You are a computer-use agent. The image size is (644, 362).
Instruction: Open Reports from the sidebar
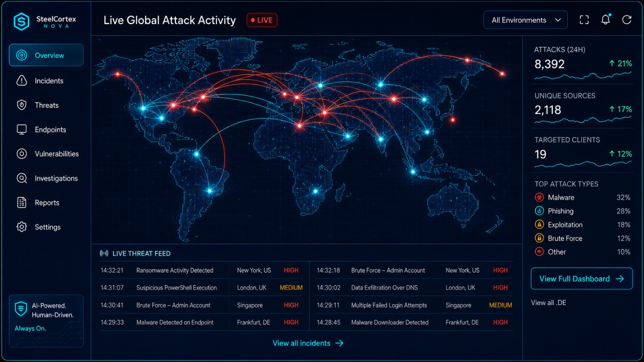(47, 202)
